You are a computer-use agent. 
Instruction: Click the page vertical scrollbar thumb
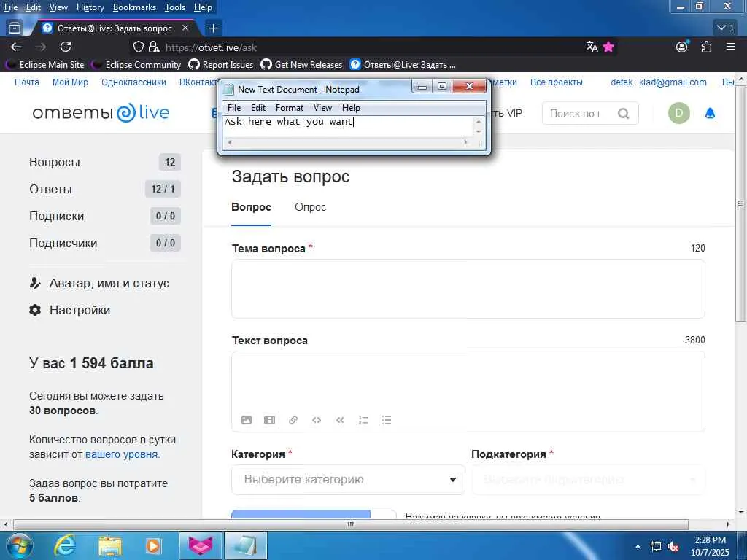click(x=741, y=203)
